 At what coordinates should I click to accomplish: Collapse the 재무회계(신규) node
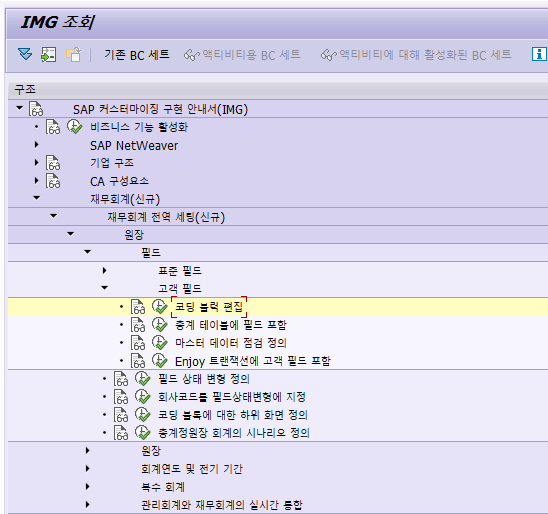tap(36, 198)
